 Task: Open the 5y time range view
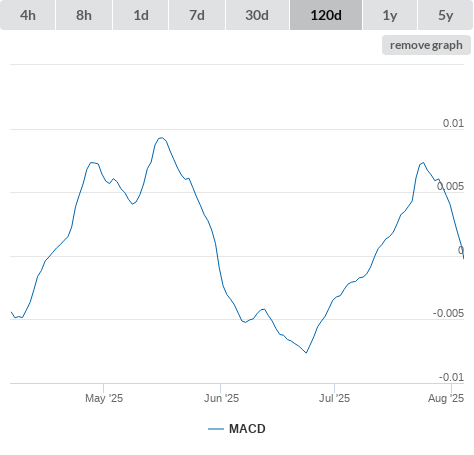445,15
